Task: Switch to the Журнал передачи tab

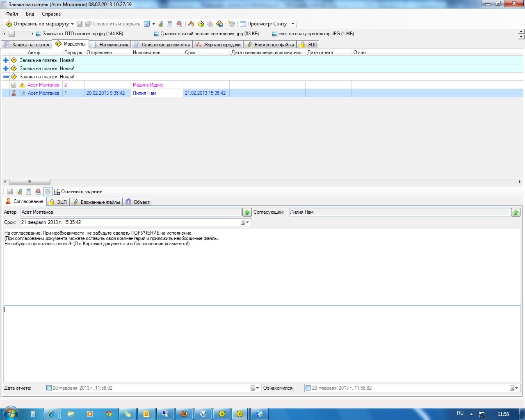Action: point(218,45)
